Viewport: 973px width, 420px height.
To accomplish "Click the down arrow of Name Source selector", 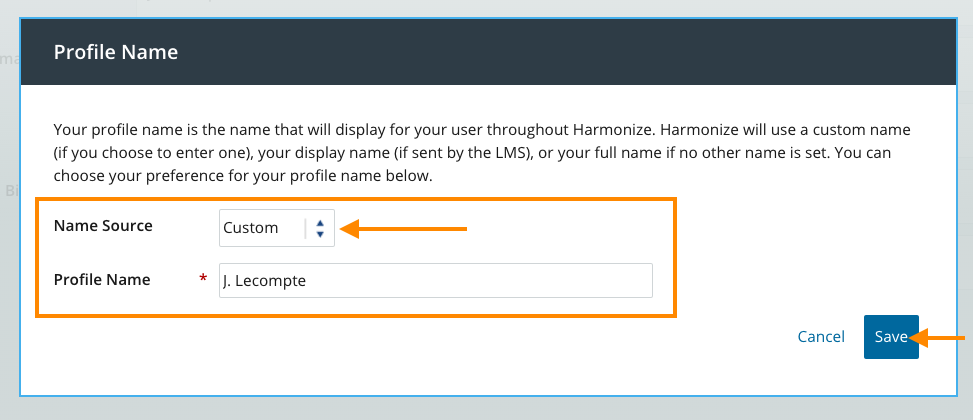I will tap(320, 234).
